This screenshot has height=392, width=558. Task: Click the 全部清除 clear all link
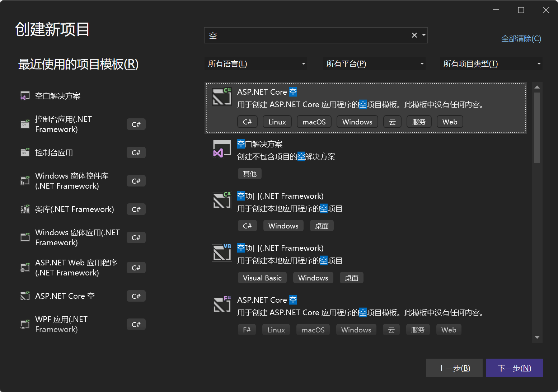point(521,39)
